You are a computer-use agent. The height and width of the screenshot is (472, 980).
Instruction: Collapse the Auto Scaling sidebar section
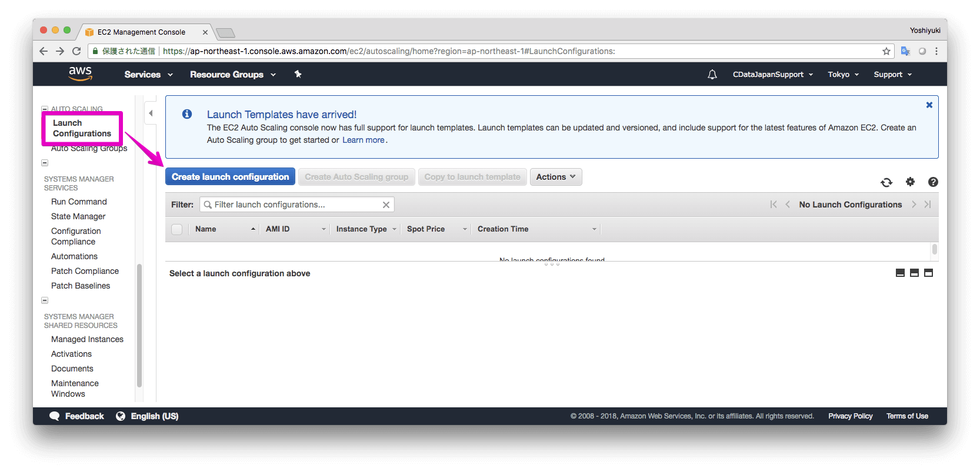point(45,109)
